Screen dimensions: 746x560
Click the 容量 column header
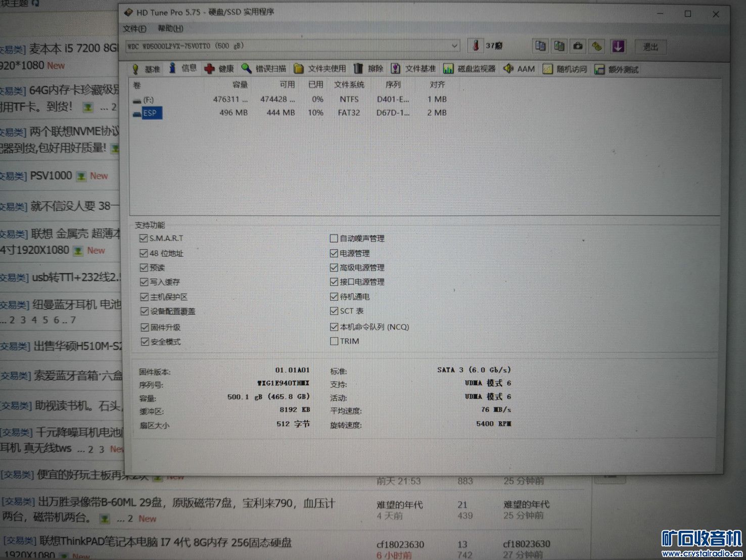[240, 85]
